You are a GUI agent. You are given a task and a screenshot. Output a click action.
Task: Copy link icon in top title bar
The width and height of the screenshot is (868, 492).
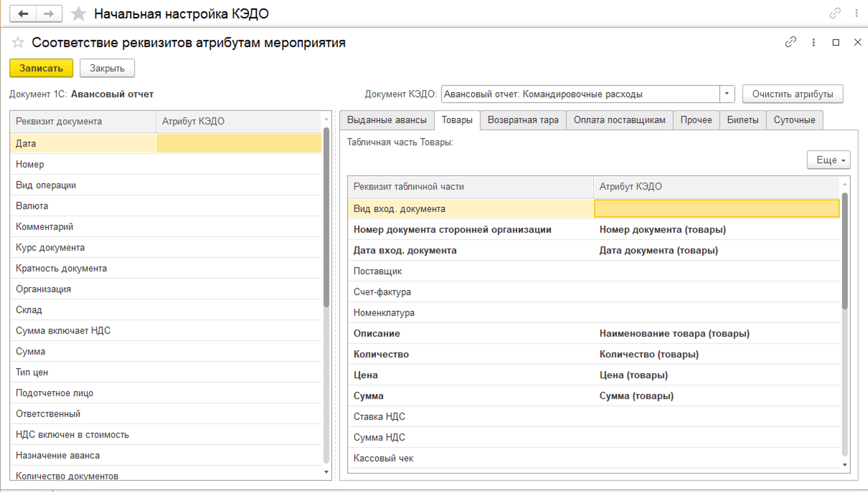click(x=835, y=13)
